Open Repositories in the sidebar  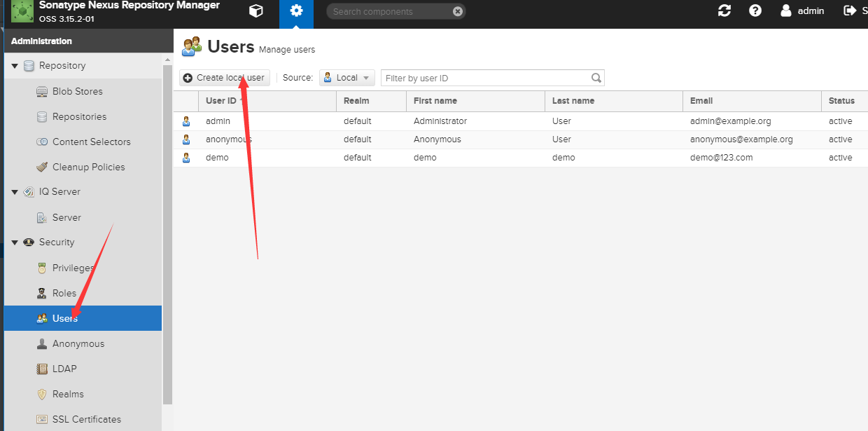pos(83,117)
